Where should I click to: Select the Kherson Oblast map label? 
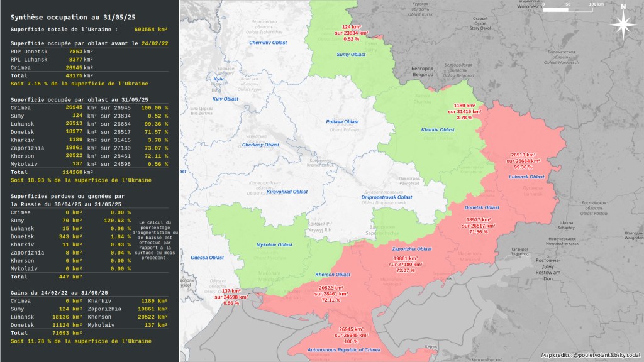333,275
